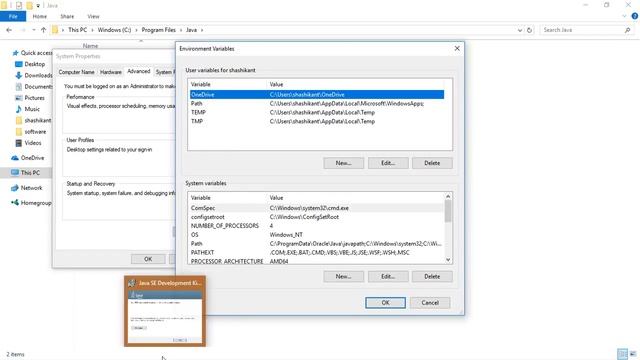The width and height of the screenshot is (640, 360).
Task: Open the Share ribbon tab
Action: click(x=67, y=17)
